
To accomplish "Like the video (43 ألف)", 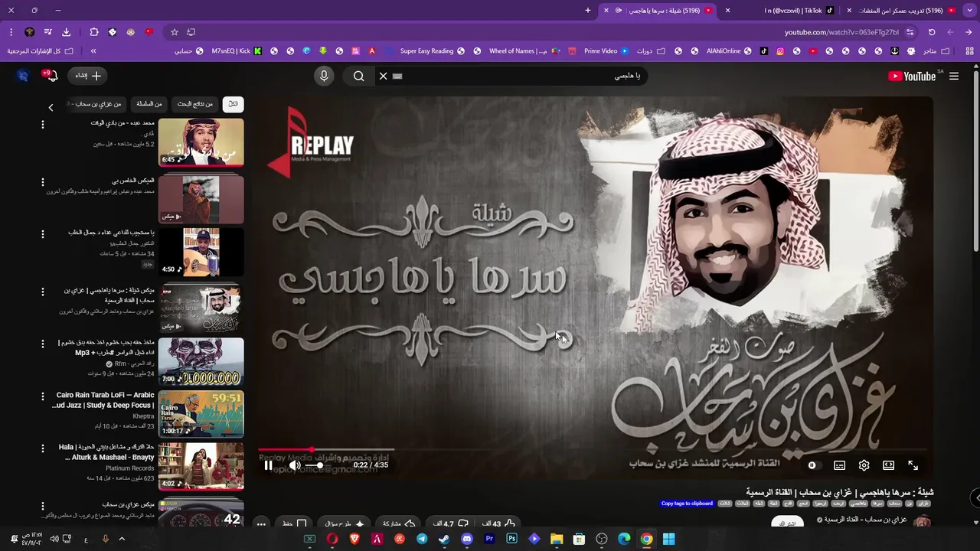I will 499,523.
